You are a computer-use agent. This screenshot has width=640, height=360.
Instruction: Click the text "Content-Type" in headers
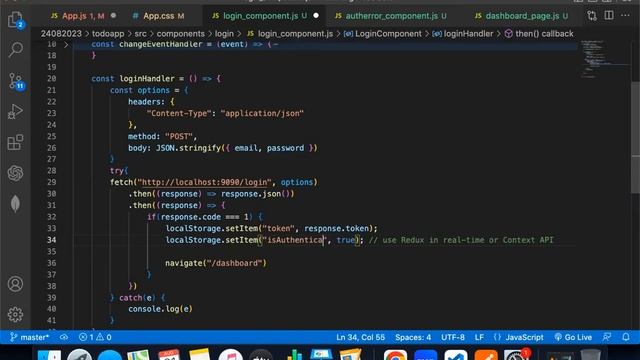pyautogui.click(x=178, y=113)
